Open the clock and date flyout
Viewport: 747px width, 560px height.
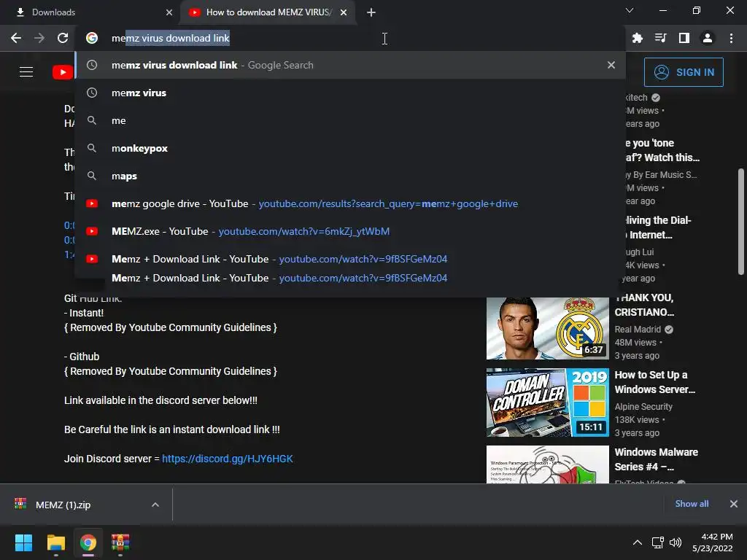[x=713, y=542]
